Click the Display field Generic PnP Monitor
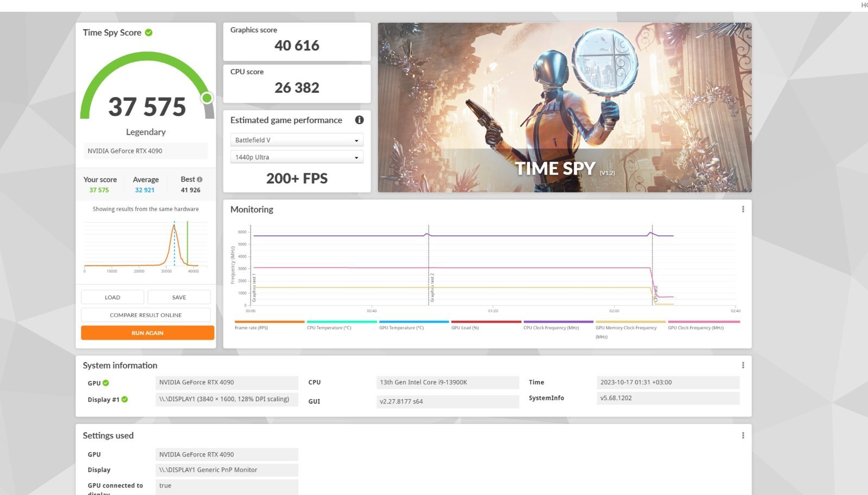The width and height of the screenshot is (868, 495). click(x=227, y=470)
